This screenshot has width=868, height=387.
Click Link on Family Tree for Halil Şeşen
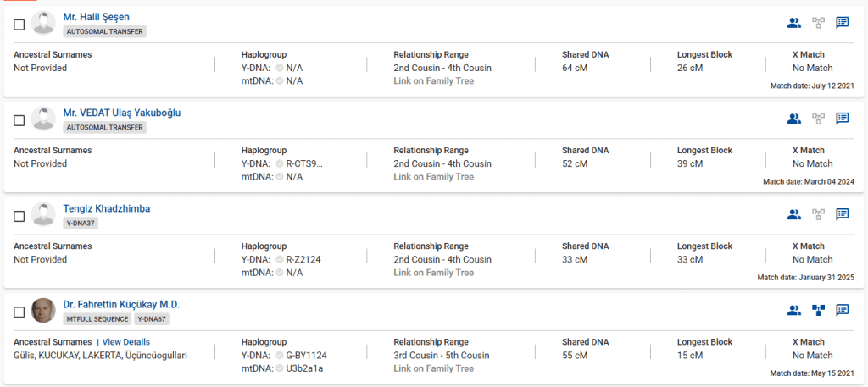pyautogui.click(x=433, y=81)
